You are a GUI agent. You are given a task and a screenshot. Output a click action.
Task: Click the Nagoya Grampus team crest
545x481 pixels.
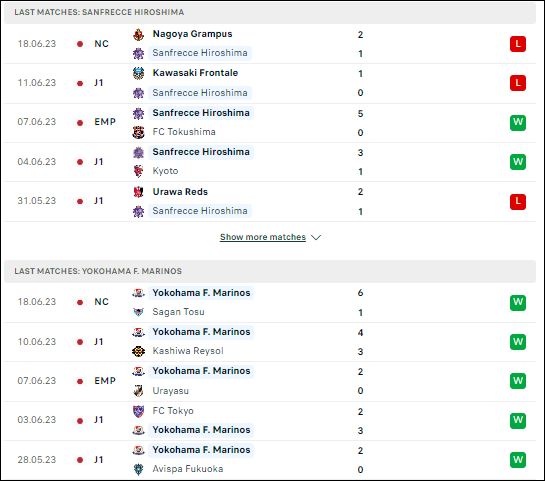(138, 34)
